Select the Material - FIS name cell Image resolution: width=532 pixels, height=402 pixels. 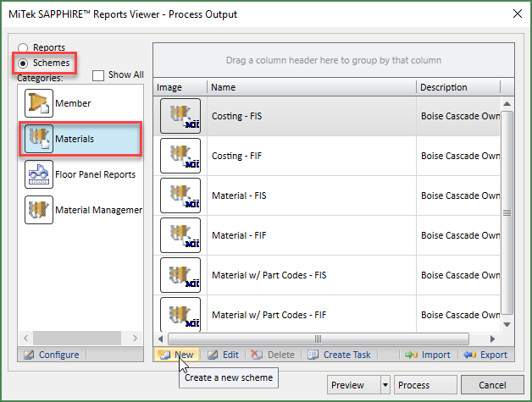pos(312,195)
